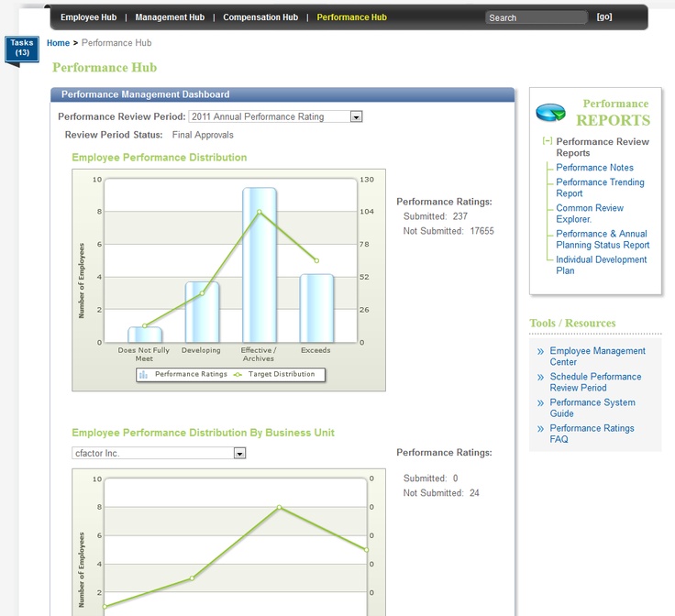Image resolution: width=675 pixels, height=616 pixels.
Task: Open the Compensation Hub menu
Action: [260, 17]
